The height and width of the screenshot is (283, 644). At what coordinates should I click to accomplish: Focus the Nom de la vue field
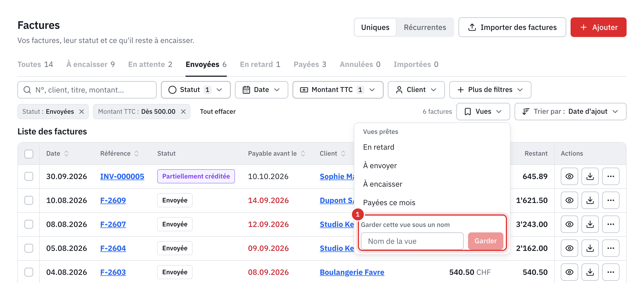click(412, 241)
